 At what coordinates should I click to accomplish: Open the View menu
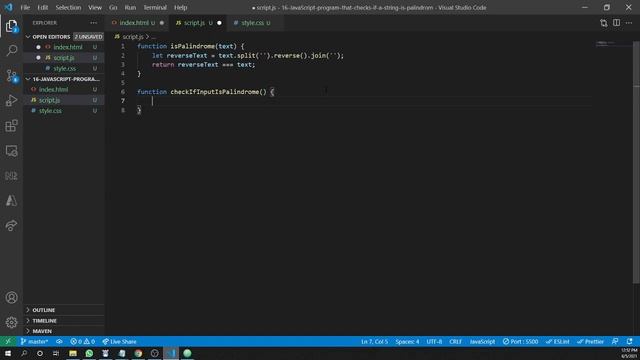tap(95, 7)
